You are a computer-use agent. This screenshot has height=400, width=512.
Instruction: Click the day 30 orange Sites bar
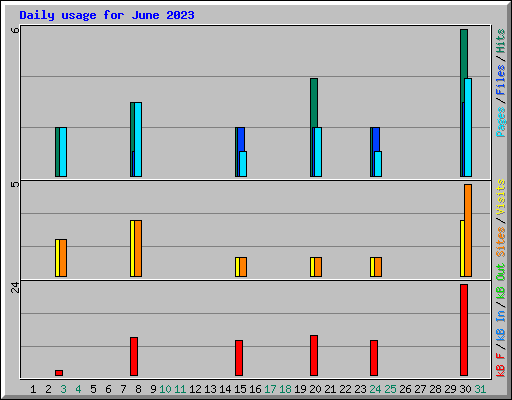468,230
